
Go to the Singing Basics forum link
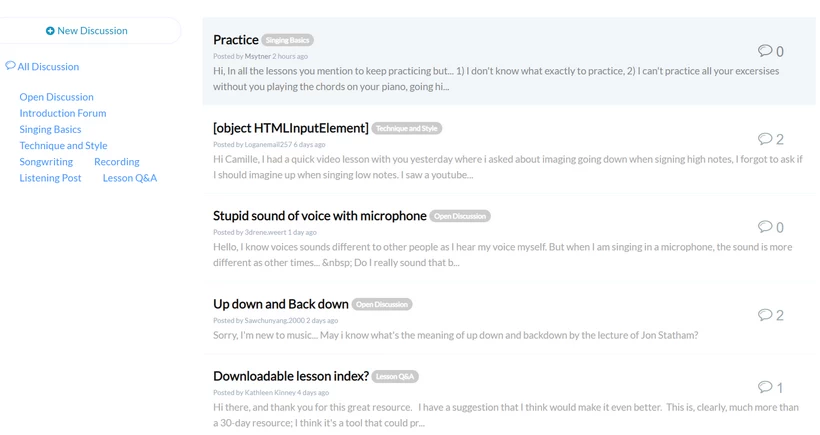point(50,129)
